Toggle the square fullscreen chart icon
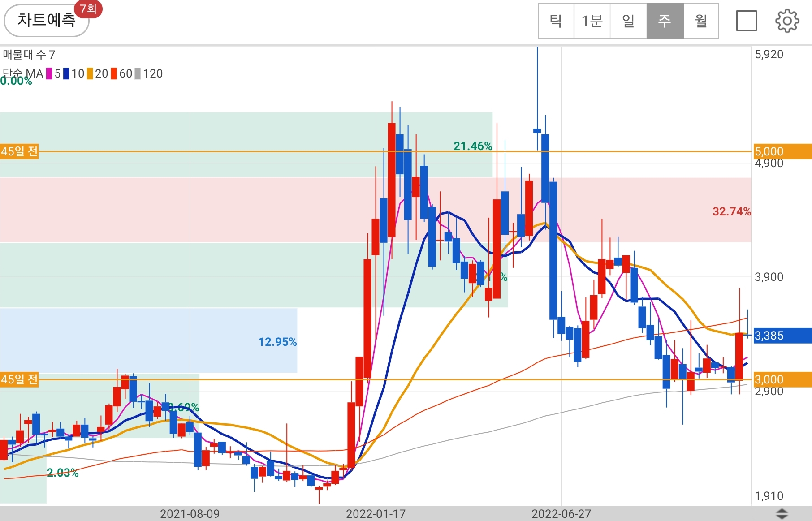 pos(746,21)
